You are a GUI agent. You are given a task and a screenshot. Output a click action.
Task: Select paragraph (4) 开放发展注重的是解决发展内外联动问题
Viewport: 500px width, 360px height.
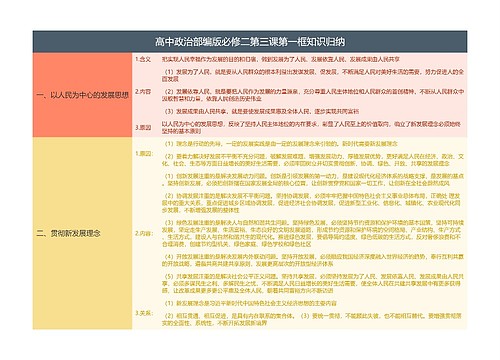click(313, 260)
